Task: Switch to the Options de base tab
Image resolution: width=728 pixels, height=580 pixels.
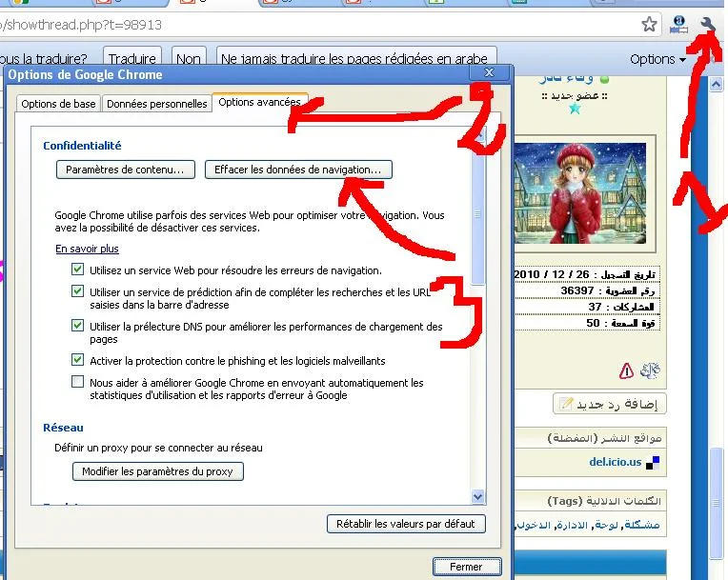Action: click(58, 104)
